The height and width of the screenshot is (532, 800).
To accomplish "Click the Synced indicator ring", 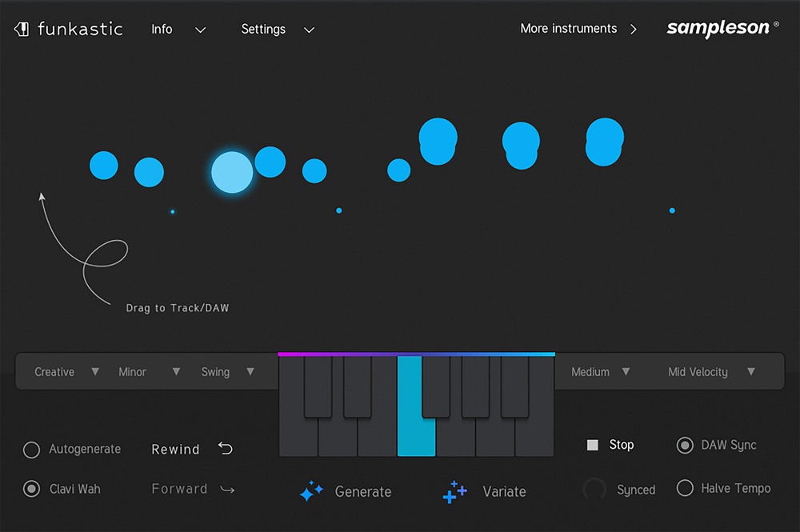I will coord(594,490).
